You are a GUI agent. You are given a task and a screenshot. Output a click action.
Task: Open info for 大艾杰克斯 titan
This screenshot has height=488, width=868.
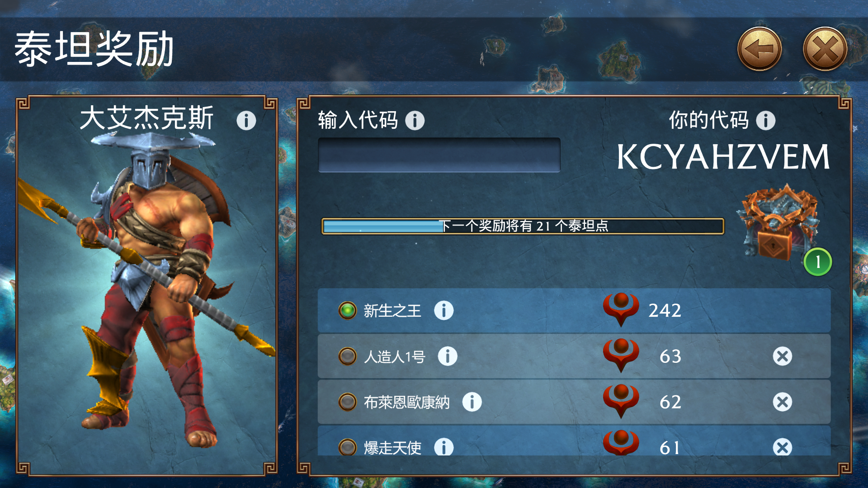[x=246, y=121]
